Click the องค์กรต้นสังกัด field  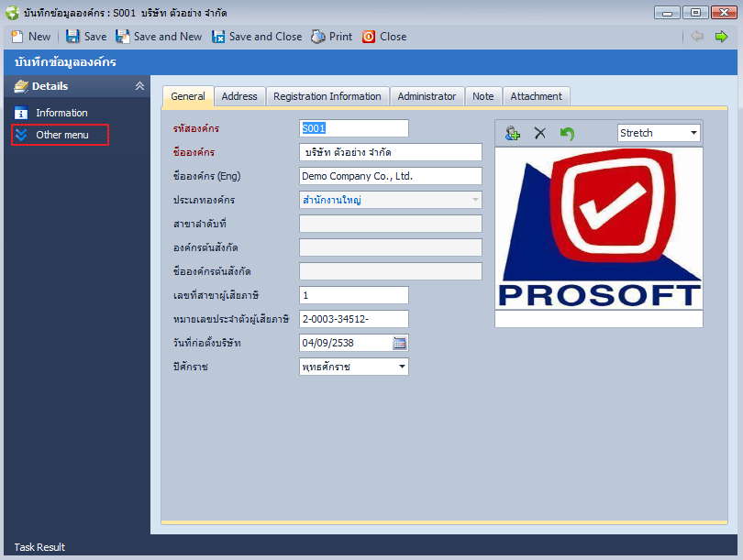click(x=391, y=247)
